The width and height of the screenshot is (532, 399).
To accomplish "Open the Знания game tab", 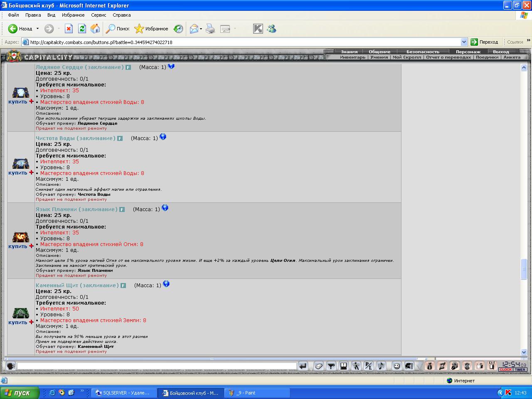I will (349, 52).
